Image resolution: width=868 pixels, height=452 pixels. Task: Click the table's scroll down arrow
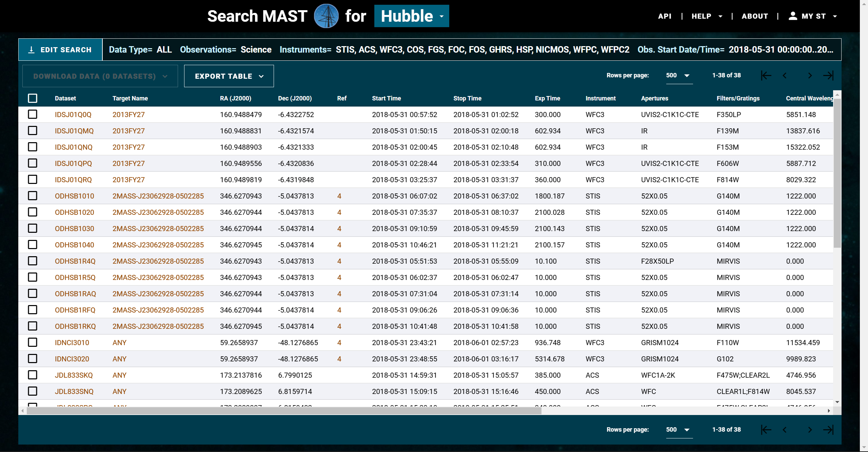pos(837,402)
